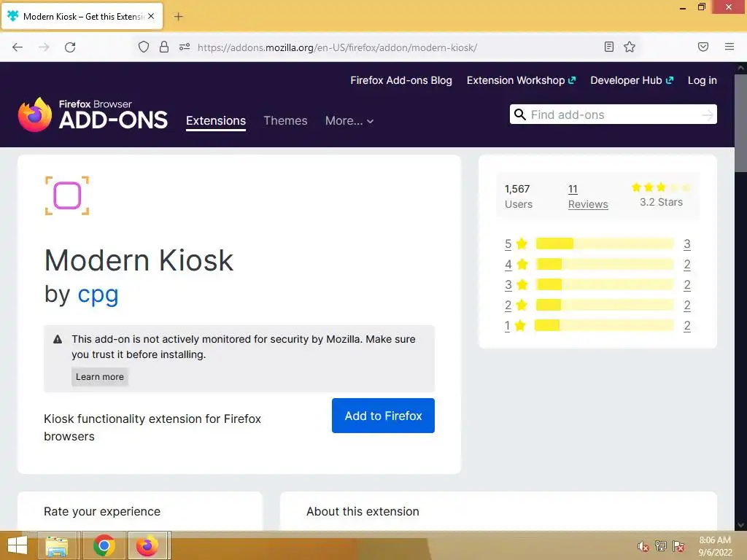Open the Firefox hamburger menu

pyautogui.click(x=729, y=47)
